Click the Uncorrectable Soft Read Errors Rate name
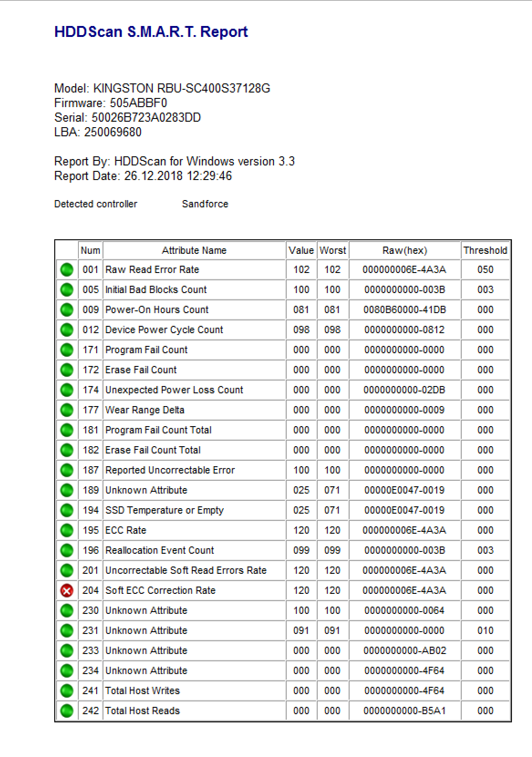532x757 pixels. point(186,571)
